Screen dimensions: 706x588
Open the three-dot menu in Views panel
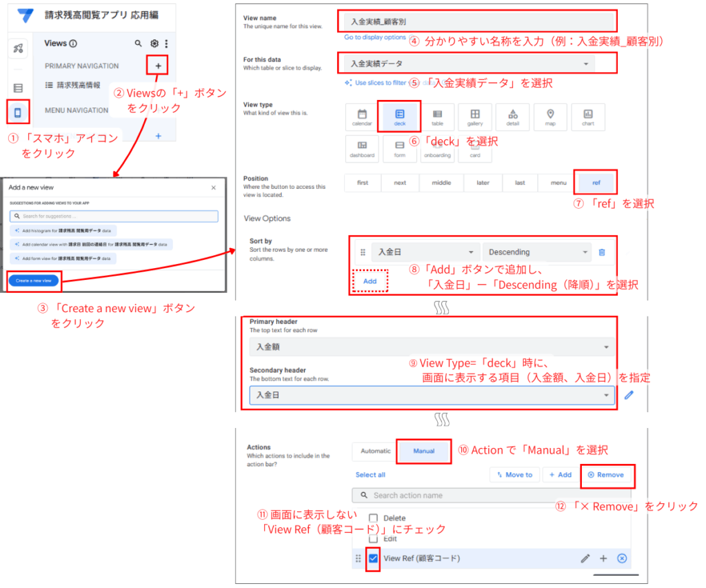(x=166, y=43)
